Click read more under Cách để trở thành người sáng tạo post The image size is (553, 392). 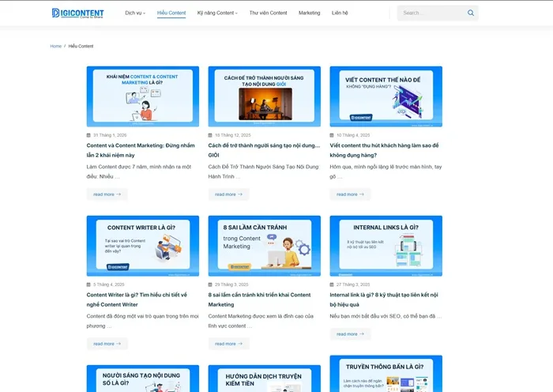[x=228, y=194]
